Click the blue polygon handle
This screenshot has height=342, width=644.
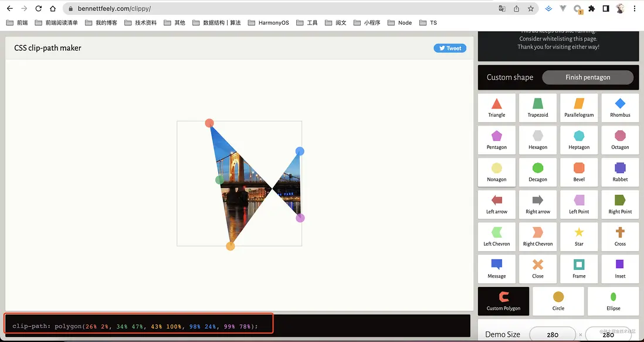click(x=300, y=151)
